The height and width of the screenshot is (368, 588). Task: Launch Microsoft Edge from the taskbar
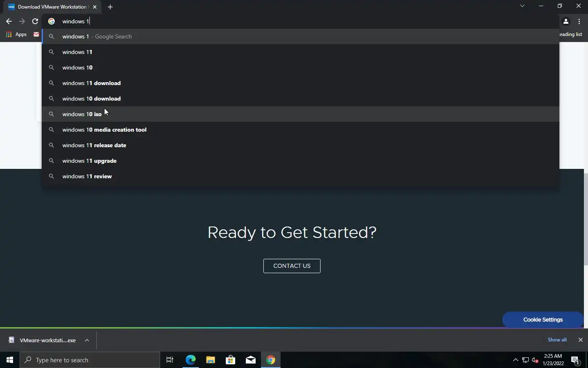[x=190, y=360]
